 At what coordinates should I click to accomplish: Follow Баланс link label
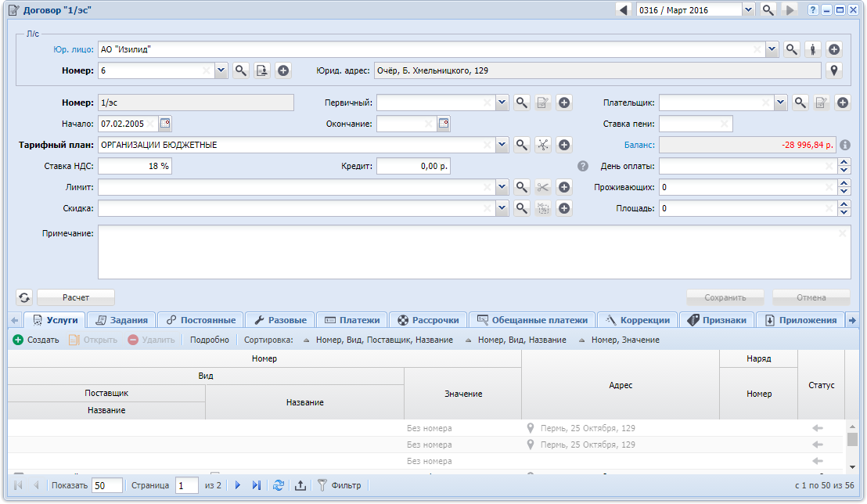[x=639, y=145]
